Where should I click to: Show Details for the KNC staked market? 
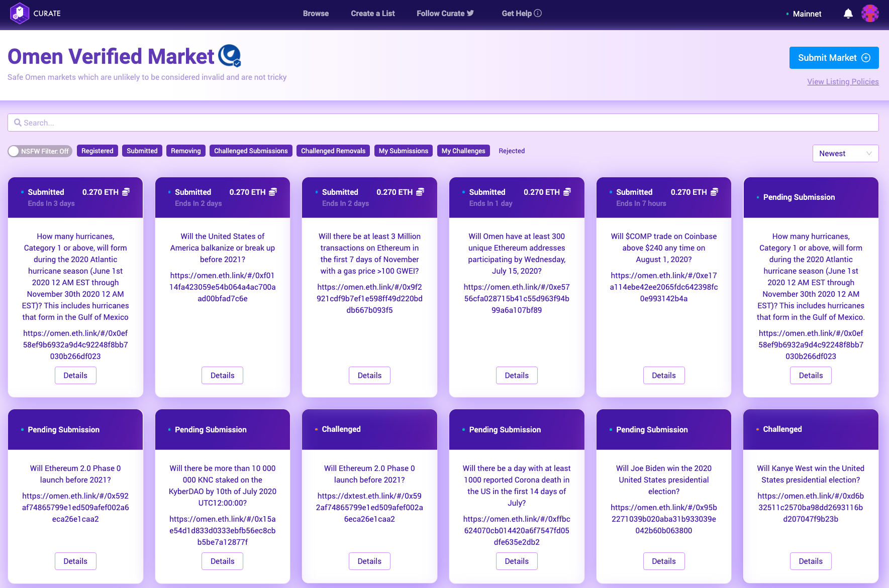(223, 561)
